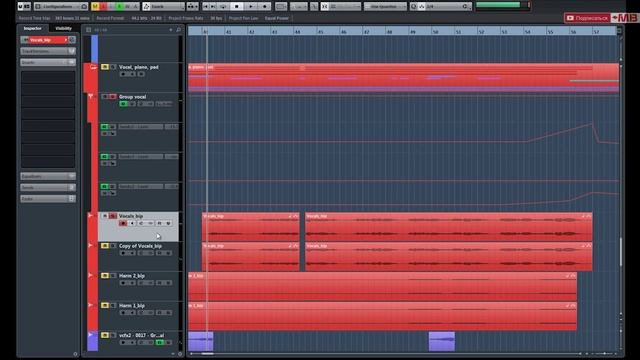Click the add track plus icon
The width and height of the screenshot is (640, 360).
(x=171, y=30)
